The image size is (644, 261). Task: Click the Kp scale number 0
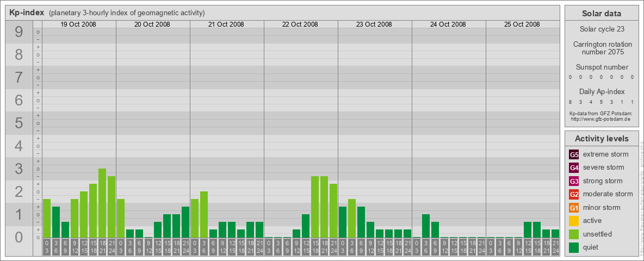(18, 237)
